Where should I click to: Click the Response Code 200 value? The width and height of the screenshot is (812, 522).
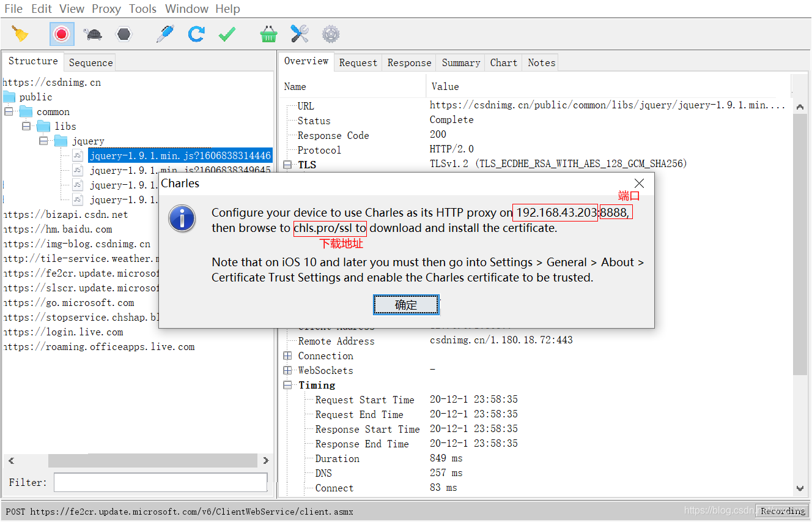tap(438, 134)
